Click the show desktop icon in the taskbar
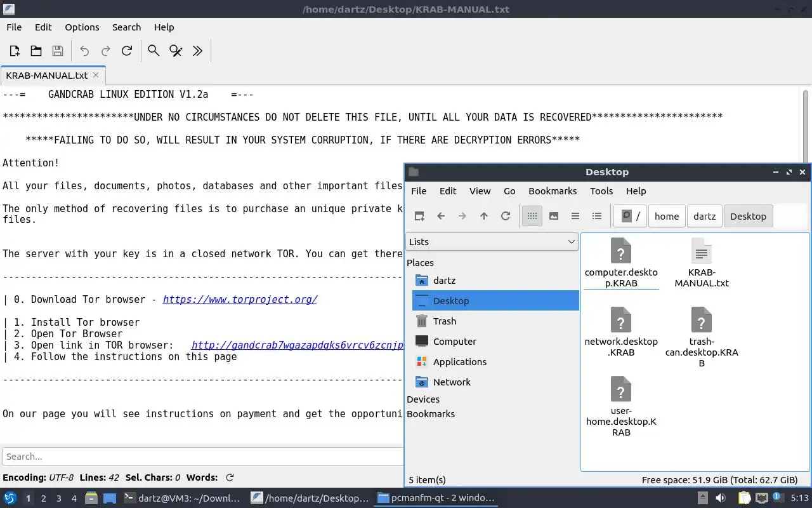 [x=110, y=498]
